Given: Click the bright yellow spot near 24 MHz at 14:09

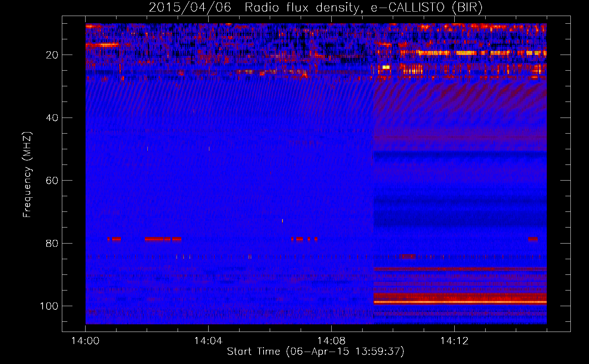Looking at the screenshot, I should tap(386, 67).
